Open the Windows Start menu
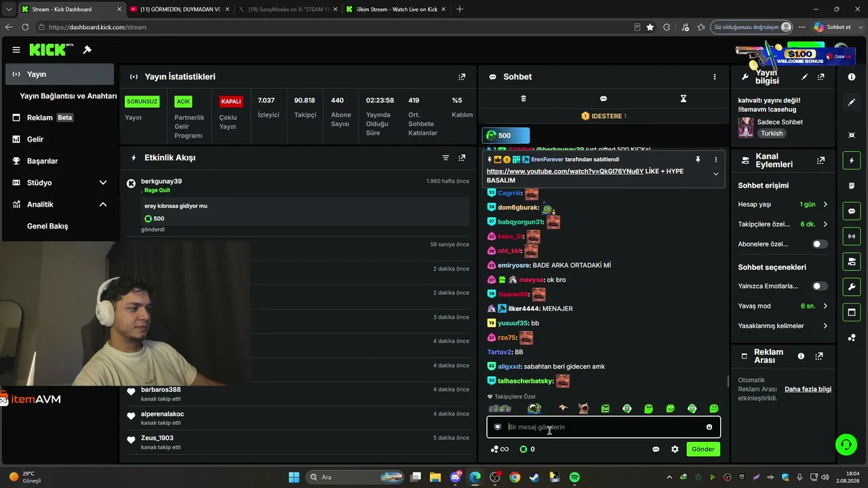Screen dimensions: 868x488 294,477
